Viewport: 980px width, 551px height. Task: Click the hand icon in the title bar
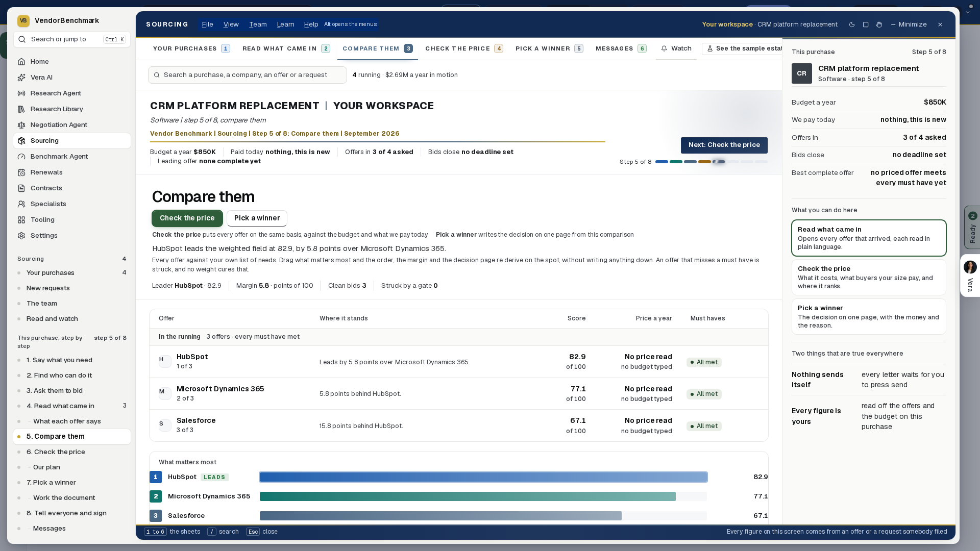tap(879, 24)
